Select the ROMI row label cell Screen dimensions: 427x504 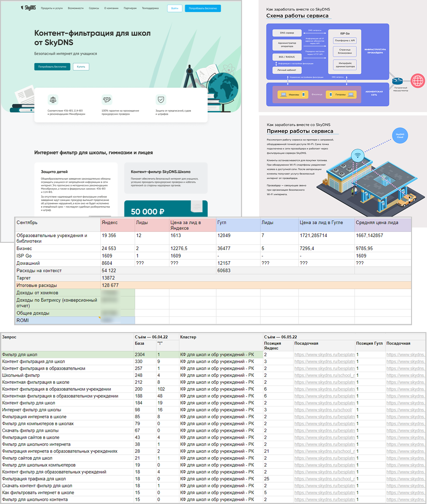[x=58, y=320]
